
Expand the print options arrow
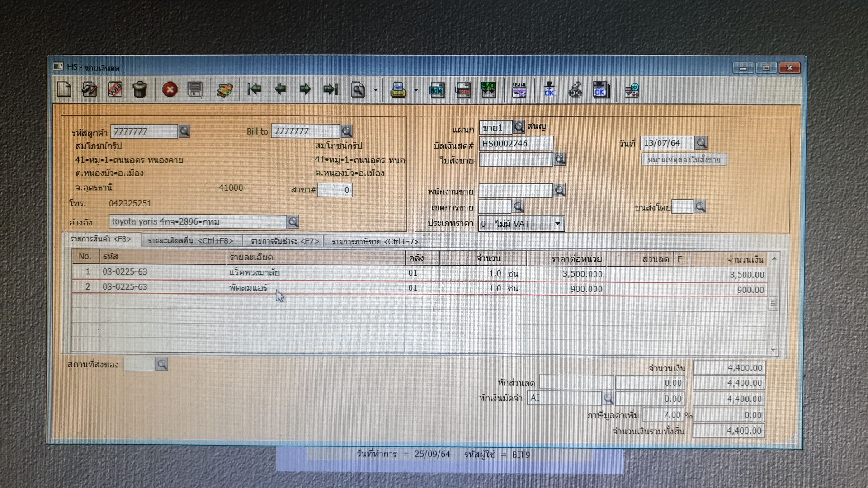click(x=416, y=90)
